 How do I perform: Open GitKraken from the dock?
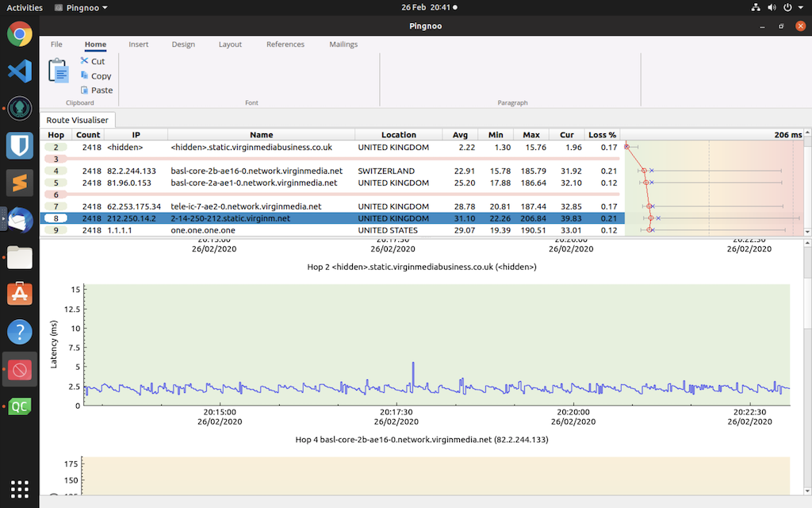pos(20,108)
